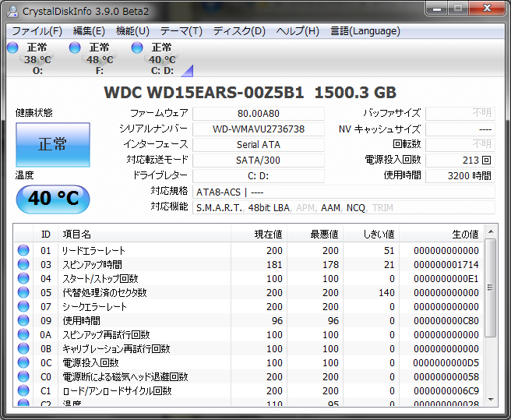Viewport: 511px width, 420px height.
Task: Click status icon for スピンアップ時間 row
Action: pos(23,264)
